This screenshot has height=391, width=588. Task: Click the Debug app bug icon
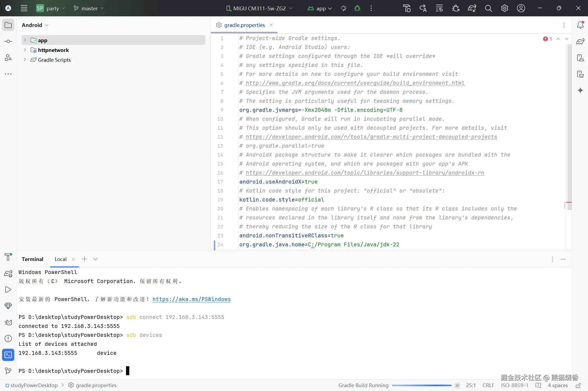pyautogui.click(x=357, y=8)
